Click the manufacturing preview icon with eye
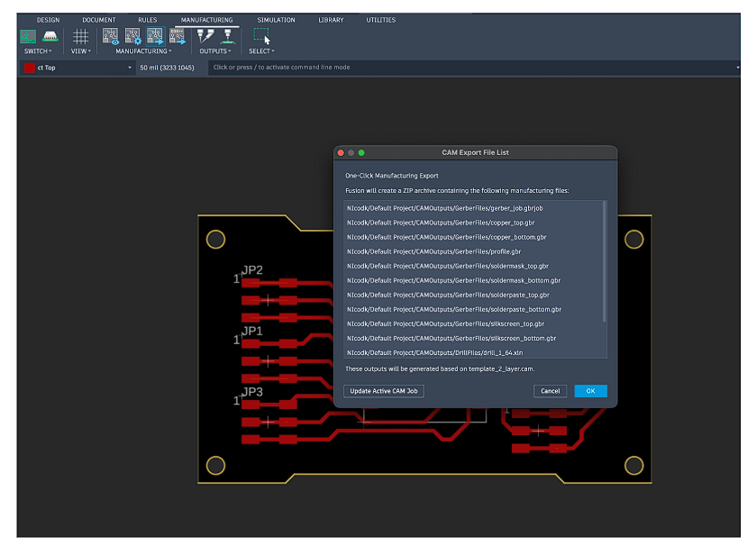This screenshot has width=756, height=555. [111, 37]
